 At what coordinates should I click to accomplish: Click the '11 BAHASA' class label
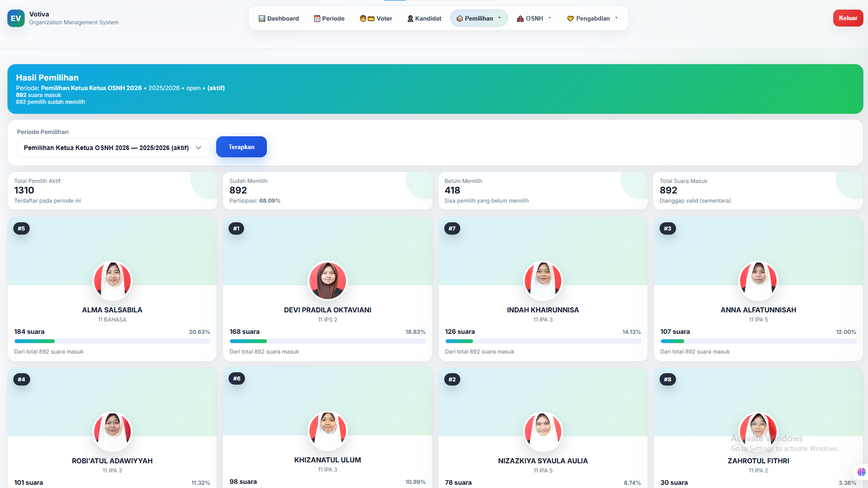pyautogui.click(x=112, y=320)
